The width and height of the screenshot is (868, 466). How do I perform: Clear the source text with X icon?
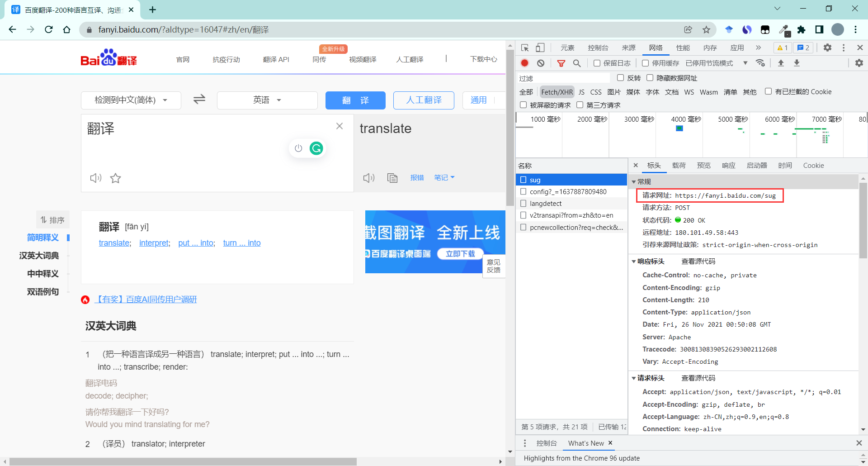coord(340,126)
